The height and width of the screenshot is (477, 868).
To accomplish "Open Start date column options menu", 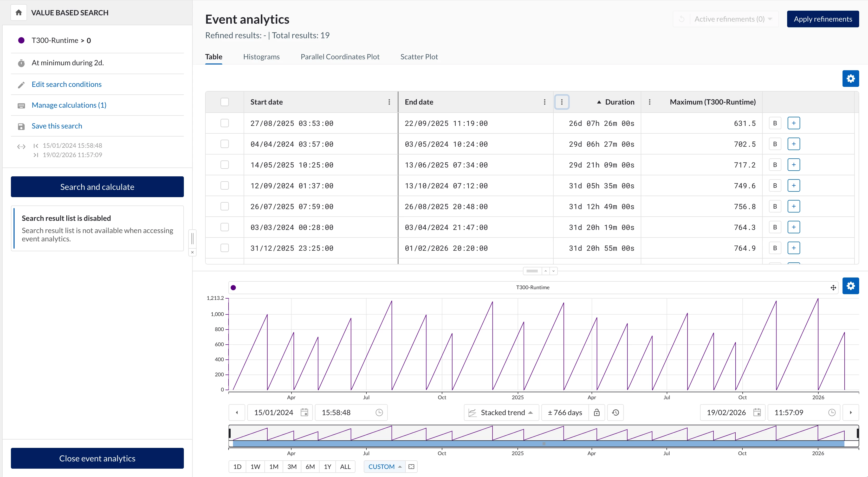I will (x=389, y=102).
